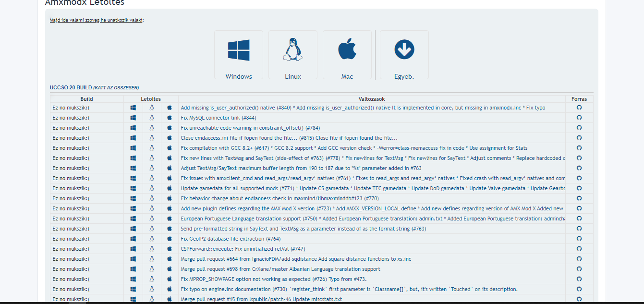Open changelog link 'Merge pull request #698' Albanian
This screenshot has width=644, height=304.
coord(280,269)
